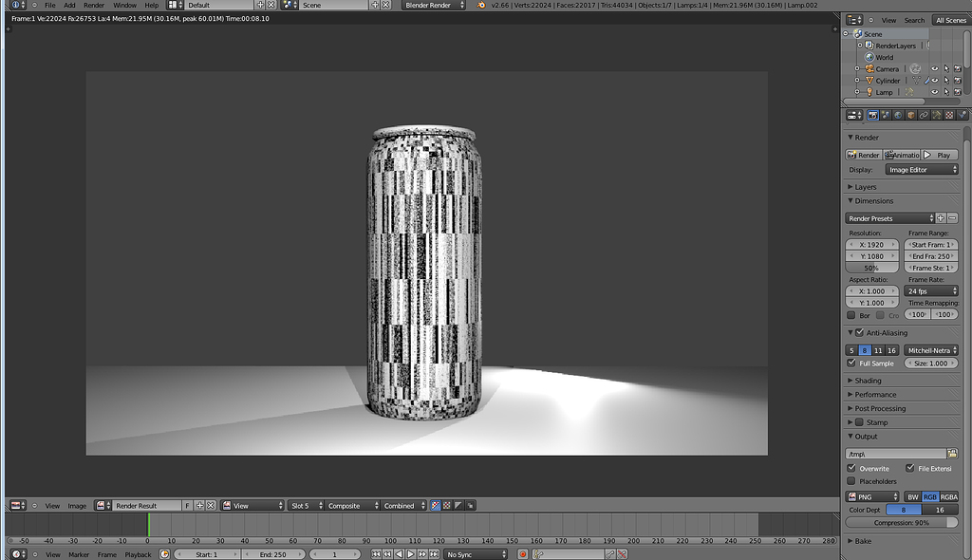The image size is (972, 560).
Task: Open Blender Render engine dropdown
Action: pos(434,5)
